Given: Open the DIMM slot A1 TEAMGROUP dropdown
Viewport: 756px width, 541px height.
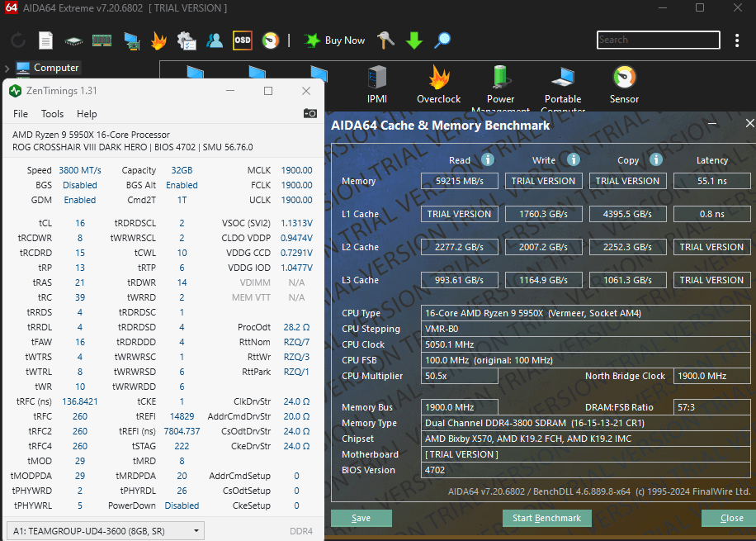Looking at the screenshot, I should 106,531.
